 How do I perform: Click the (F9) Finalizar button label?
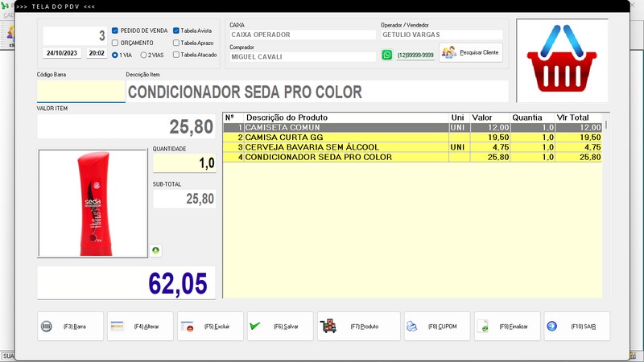[x=514, y=327]
